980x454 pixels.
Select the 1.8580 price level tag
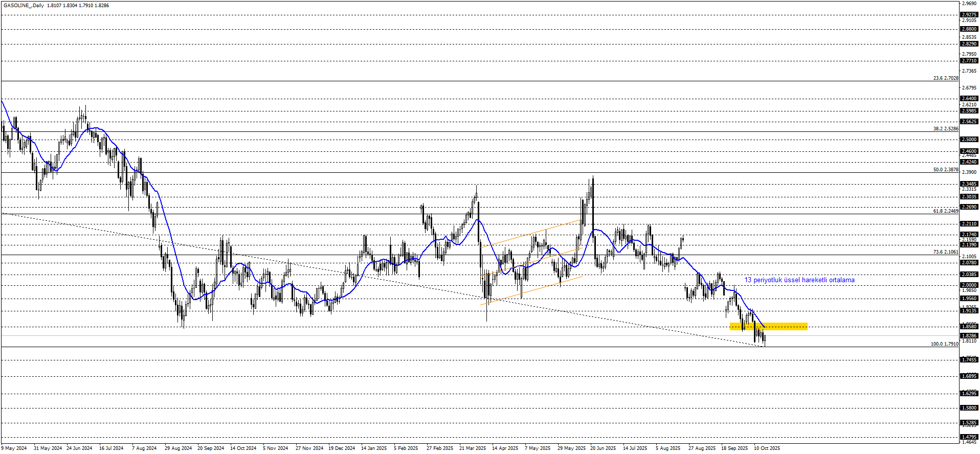pyautogui.click(x=969, y=327)
